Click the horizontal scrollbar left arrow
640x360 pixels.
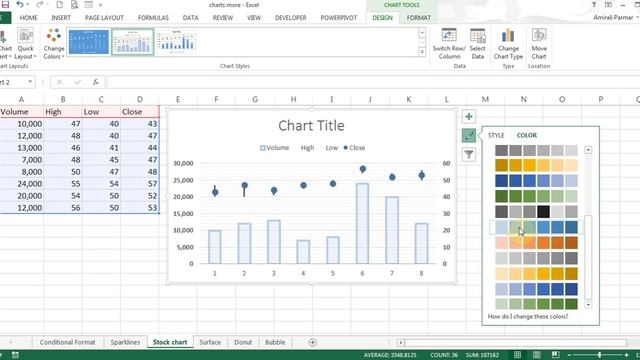401,342
